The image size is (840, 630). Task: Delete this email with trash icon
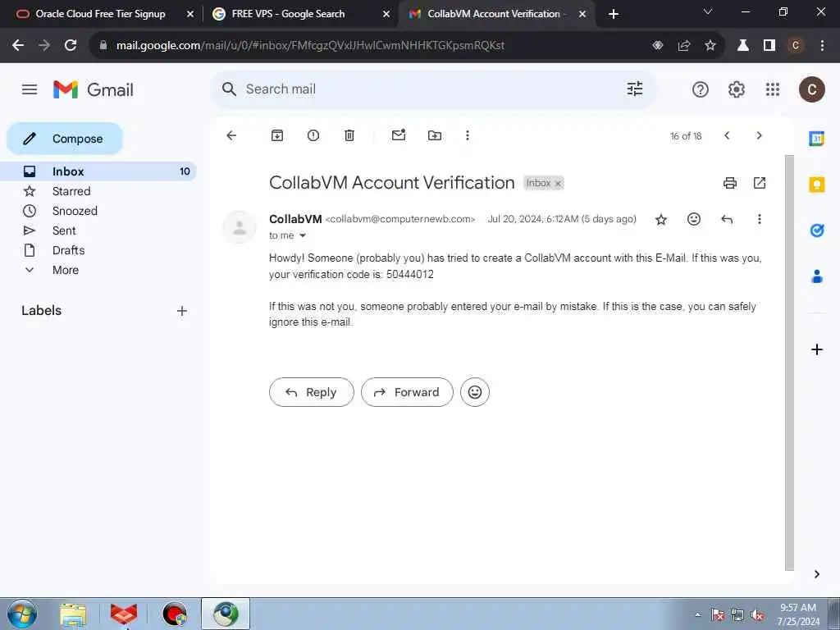349,135
